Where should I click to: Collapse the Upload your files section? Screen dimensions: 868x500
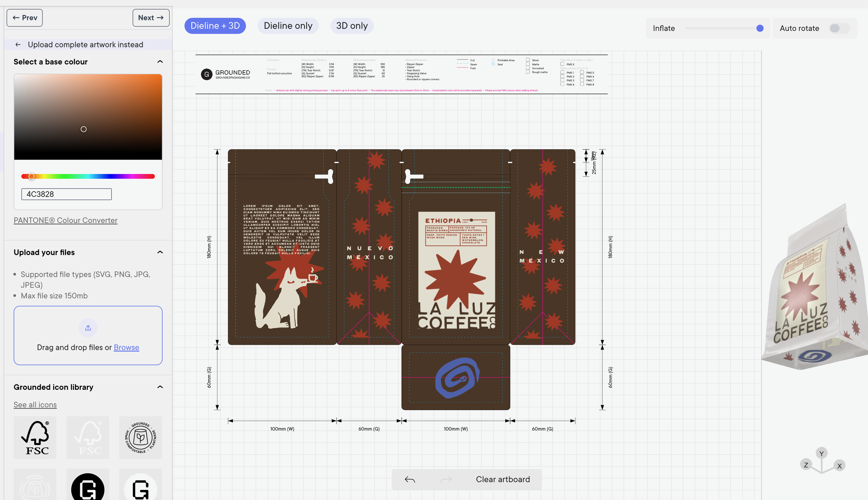point(160,252)
